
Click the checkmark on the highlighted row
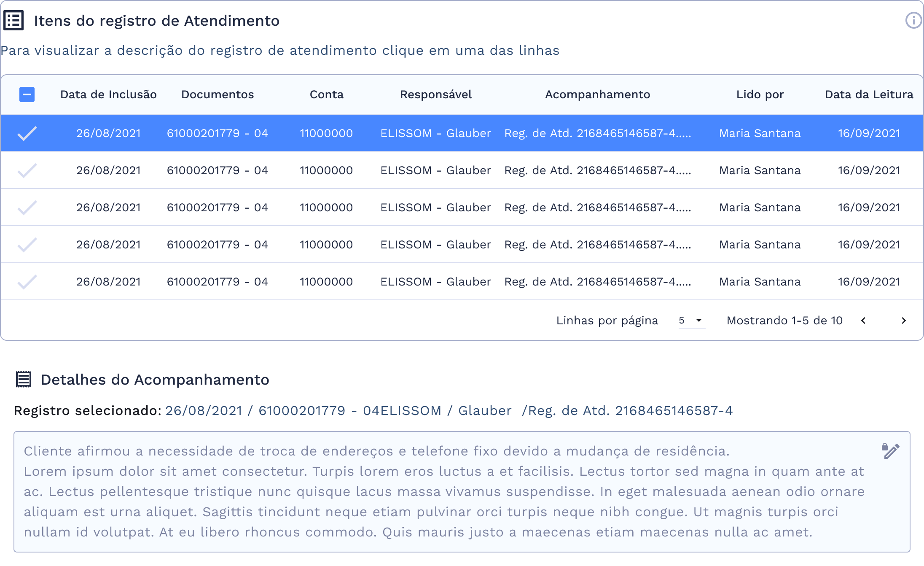click(x=27, y=132)
